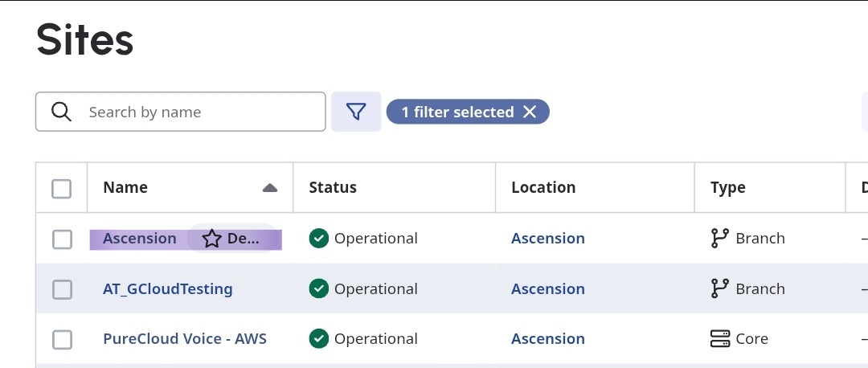Click the Location column header
868x368 pixels.
point(543,188)
